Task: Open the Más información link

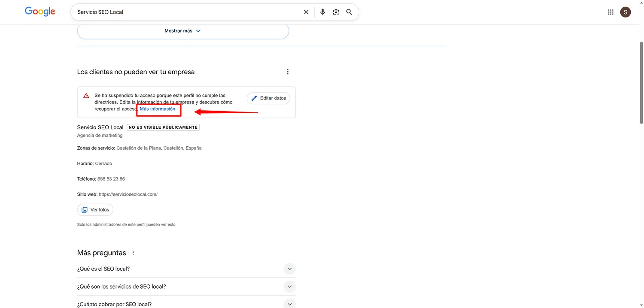Action: click(158, 109)
